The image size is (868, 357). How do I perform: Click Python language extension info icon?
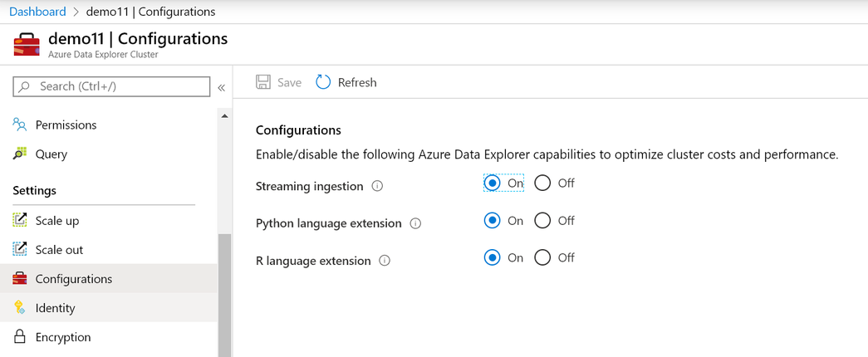point(416,223)
